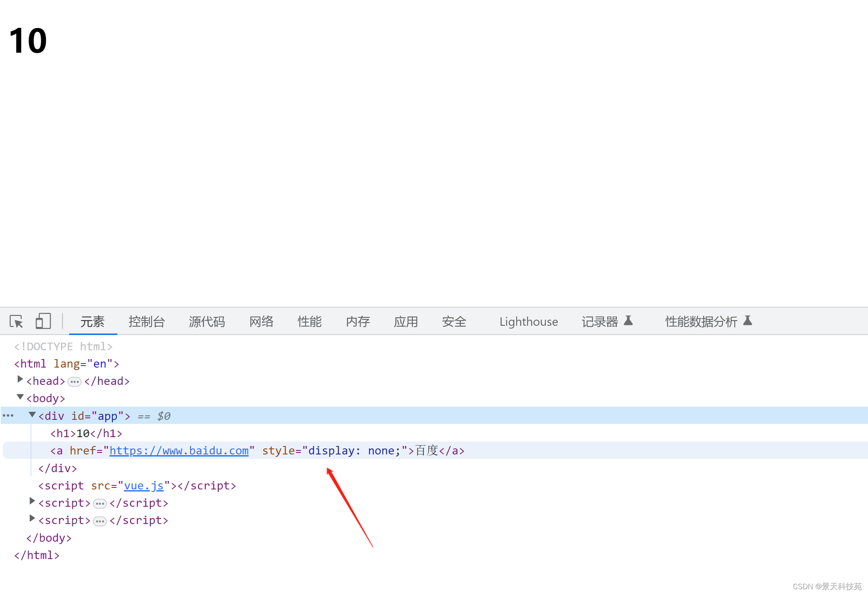
Task: Click the three-dot menu beside the div#app row
Action: [x=8, y=415]
